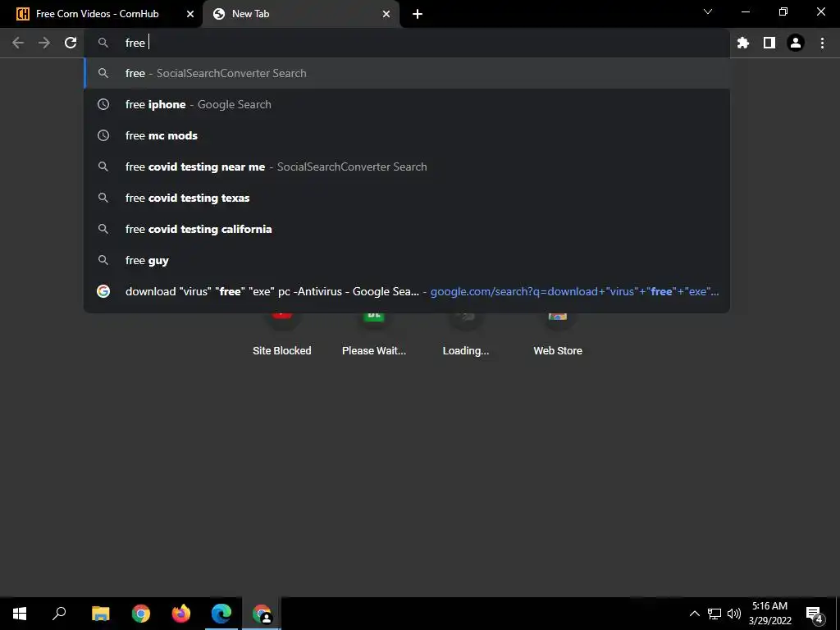The width and height of the screenshot is (840, 630).
Task: Go forward using the arrow button
Action: [44, 43]
